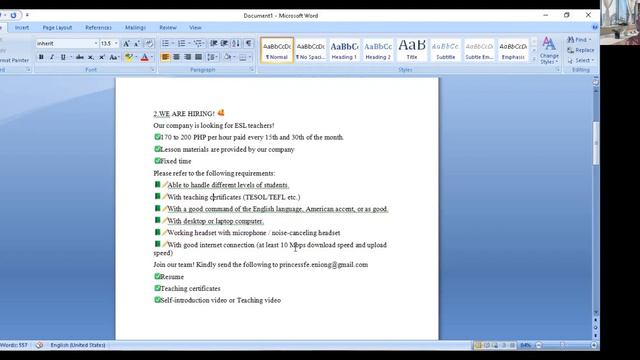Click the Grow Font button
The width and height of the screenshot is (640, 360).
126,44
